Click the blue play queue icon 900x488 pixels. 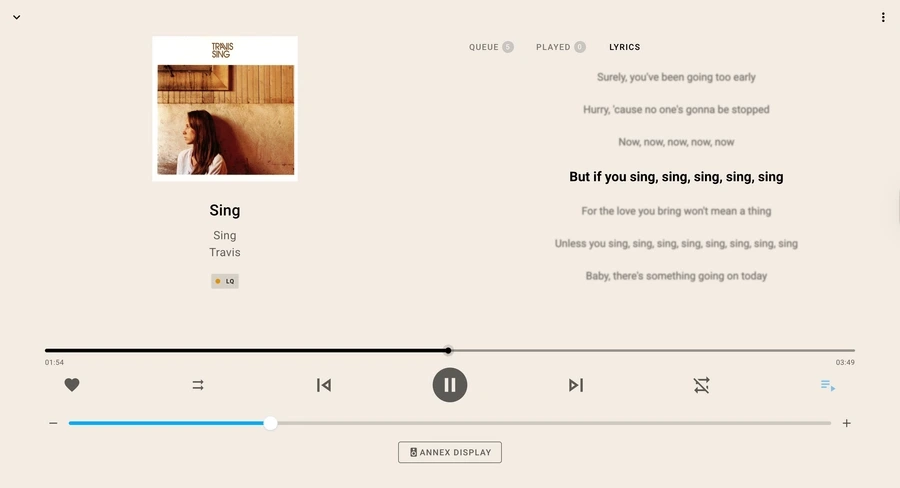click(x=828, y=385)
